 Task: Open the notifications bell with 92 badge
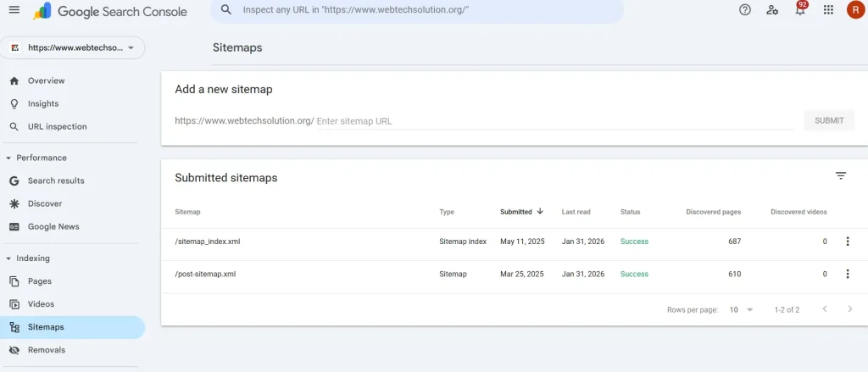coord(800,8)
